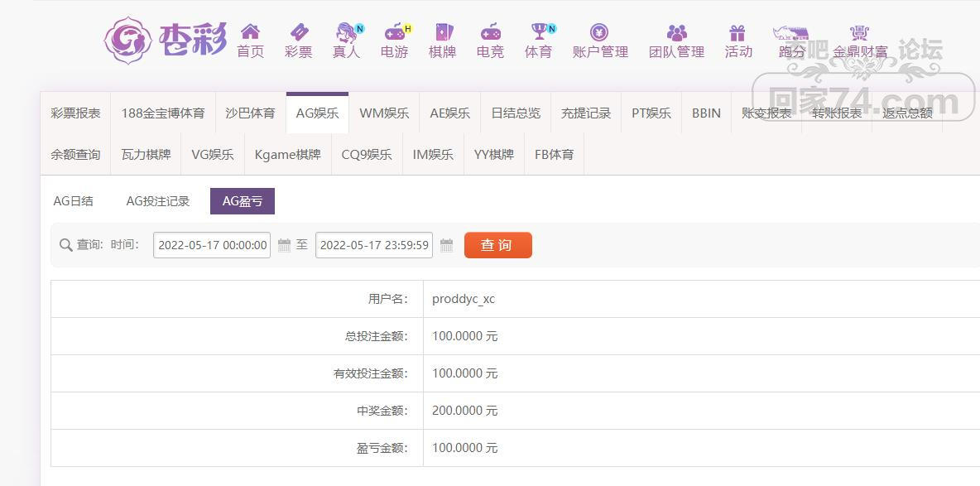Switch to VG娱乐 tab
The height and width of the screenshot is (486, 980).
click(213, 155)
